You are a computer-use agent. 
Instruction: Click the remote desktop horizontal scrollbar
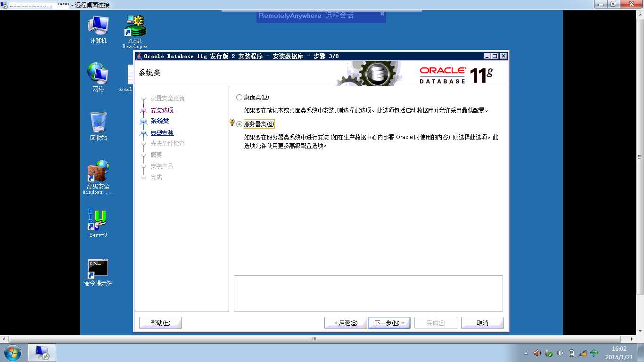[314, 339]
